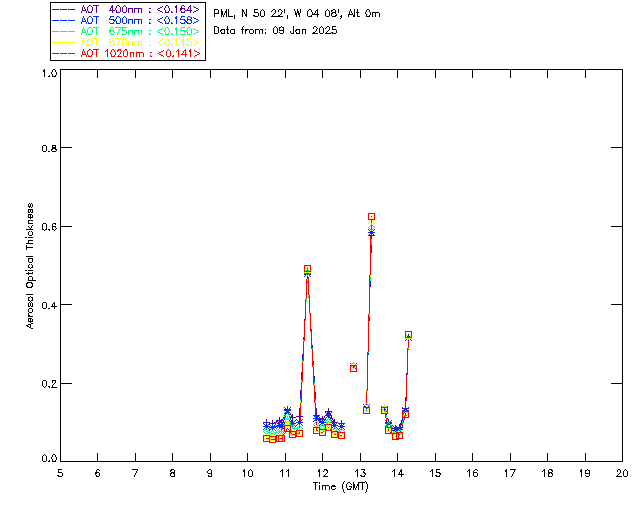Click the x-axis label 17

point(510,473)
